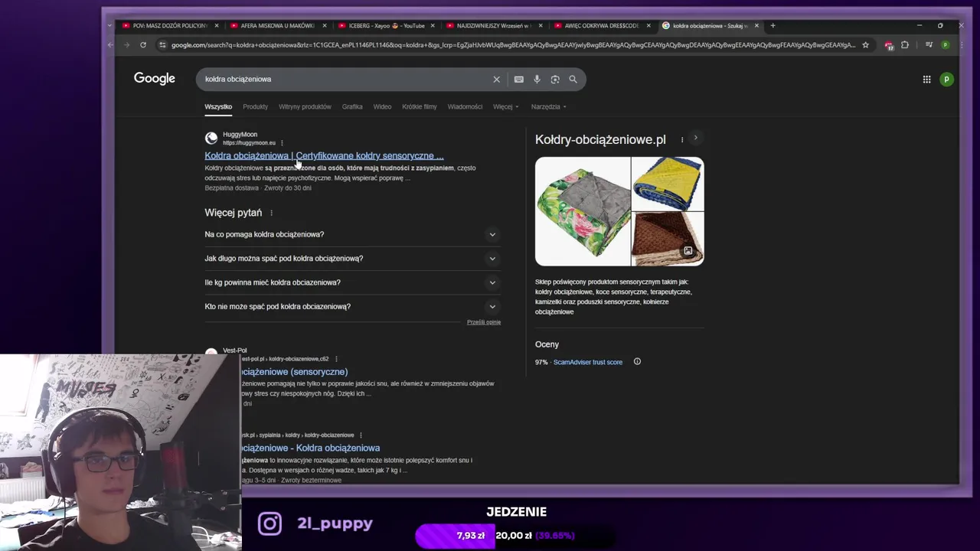
Task: Switch to the Produkty search tab
Action: click(256, 106)
